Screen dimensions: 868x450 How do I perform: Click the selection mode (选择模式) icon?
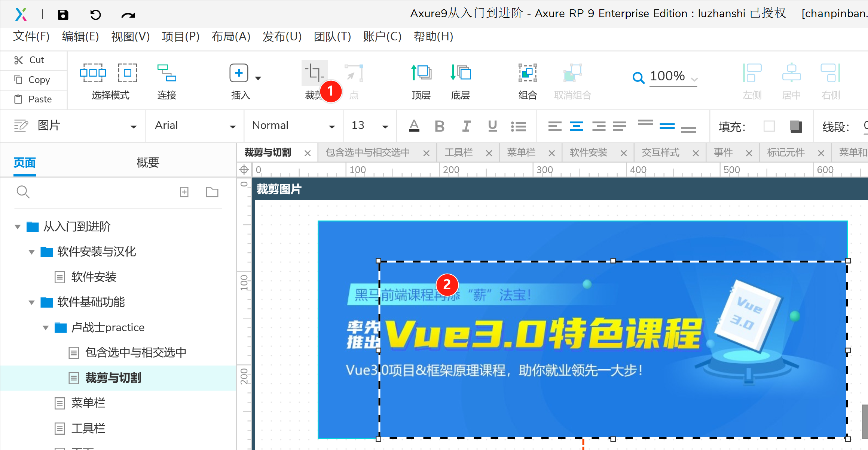(93, 73)
